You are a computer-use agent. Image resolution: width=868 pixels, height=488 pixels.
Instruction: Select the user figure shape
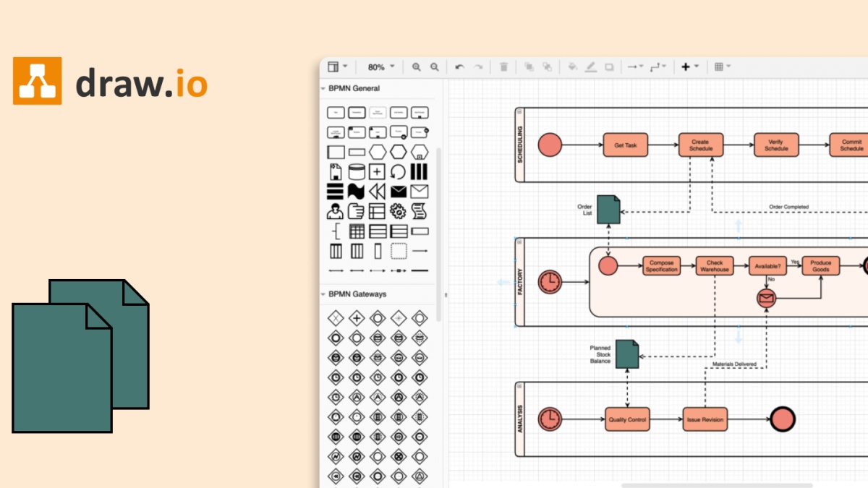coord(335,211)
